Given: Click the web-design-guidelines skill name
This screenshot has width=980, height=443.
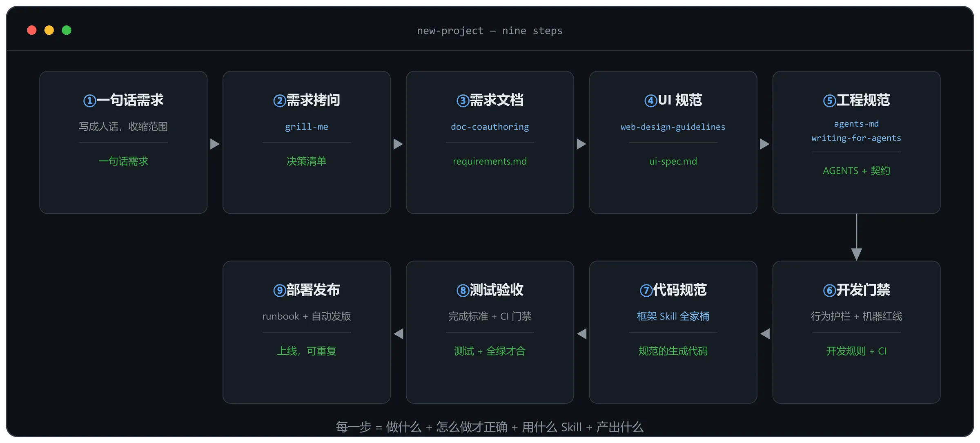Looking at the screenshot, I should pyautogui.click(x=673, y=127).
